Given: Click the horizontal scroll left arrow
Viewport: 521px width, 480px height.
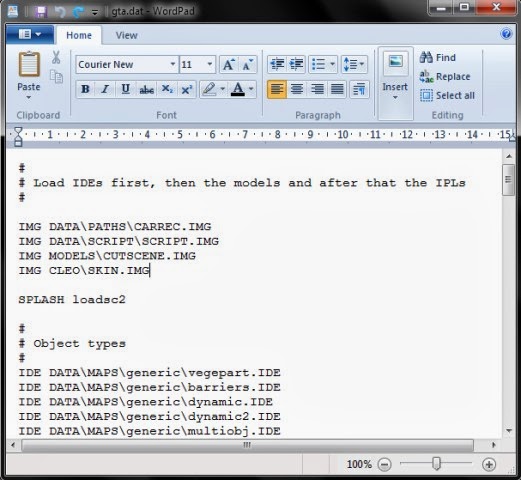Looking at the screenshot, I should (x=13, y=445).
